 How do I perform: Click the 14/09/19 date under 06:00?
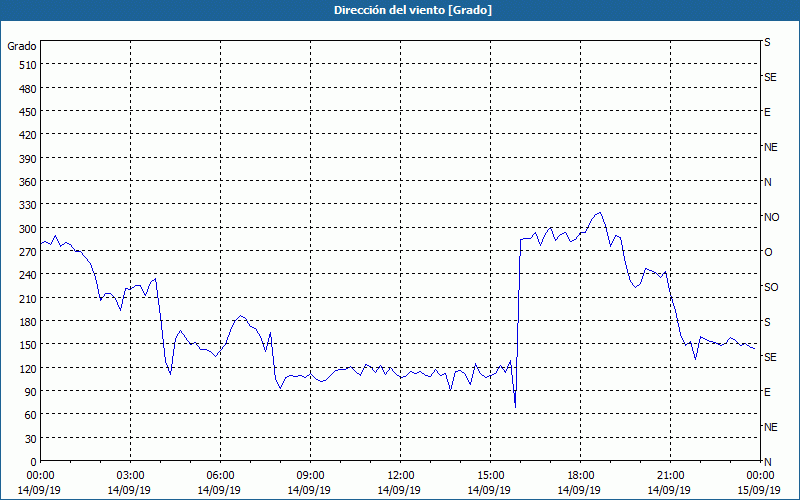[x=219, y=490]
